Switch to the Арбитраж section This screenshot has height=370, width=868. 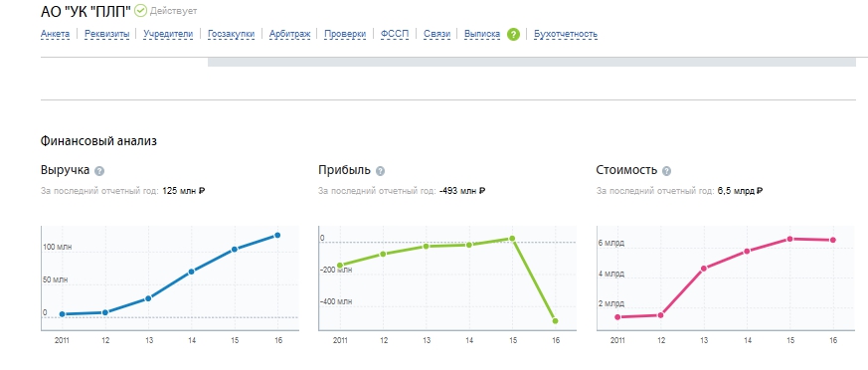(290, 35)
